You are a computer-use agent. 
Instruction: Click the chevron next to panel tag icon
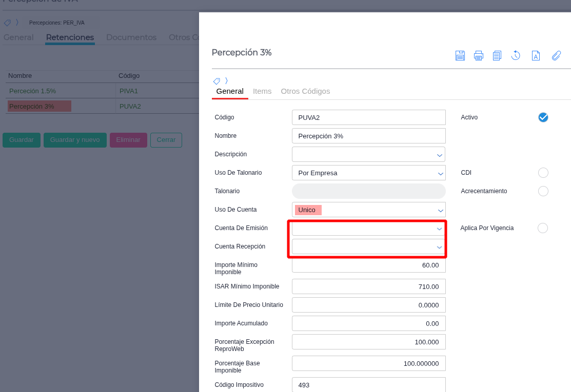tap(227, 80)
